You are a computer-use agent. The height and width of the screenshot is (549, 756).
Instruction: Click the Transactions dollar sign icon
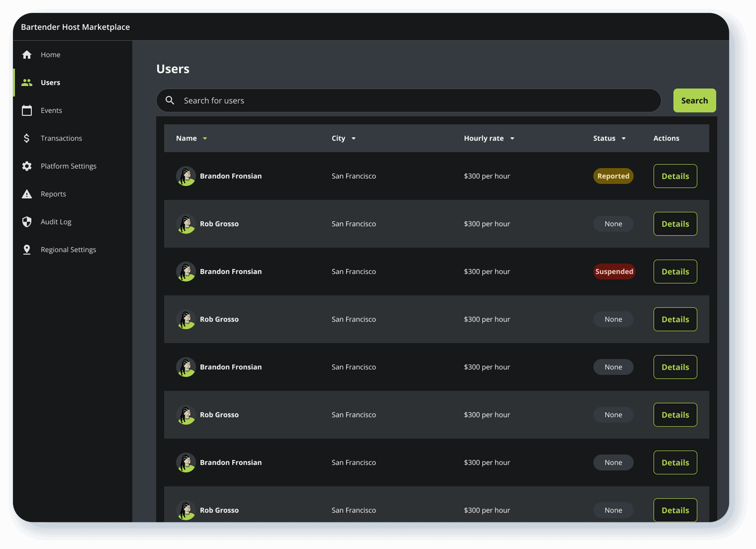[27, 138]
